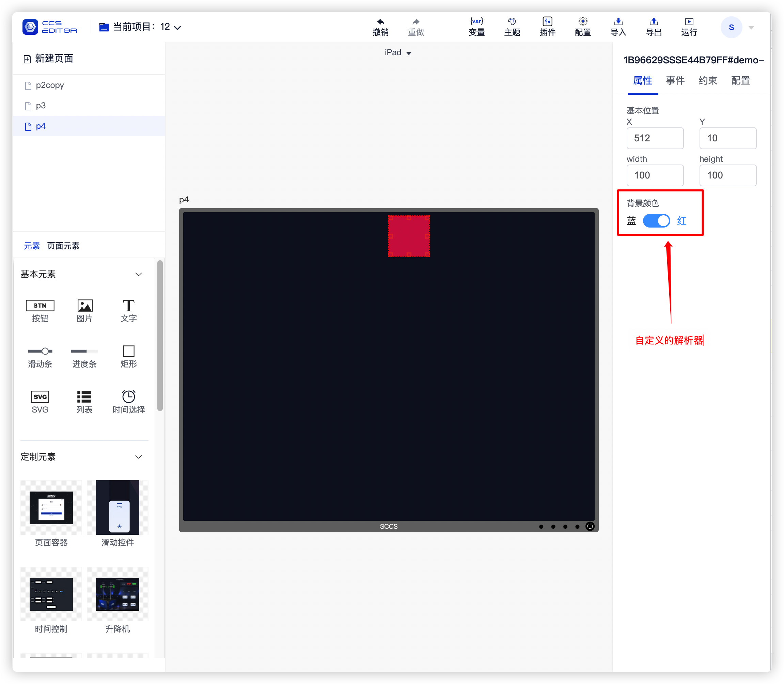Select the Button (按钮) element
The image size is (784, 684).
40,311
